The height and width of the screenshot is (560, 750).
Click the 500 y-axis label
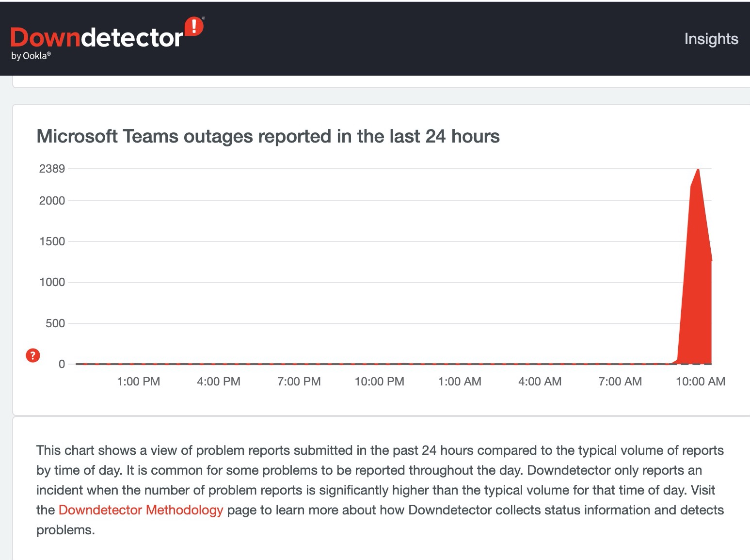[55, 323]
